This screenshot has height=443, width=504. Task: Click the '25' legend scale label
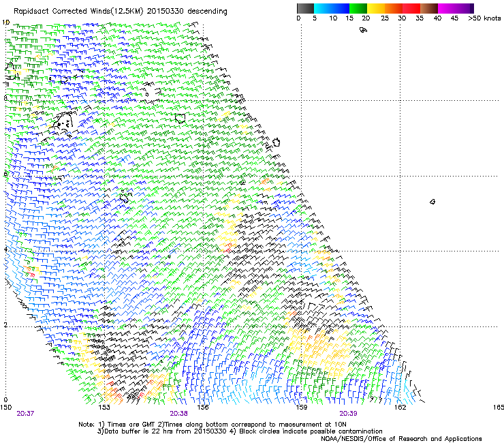(x=384, y=18)
